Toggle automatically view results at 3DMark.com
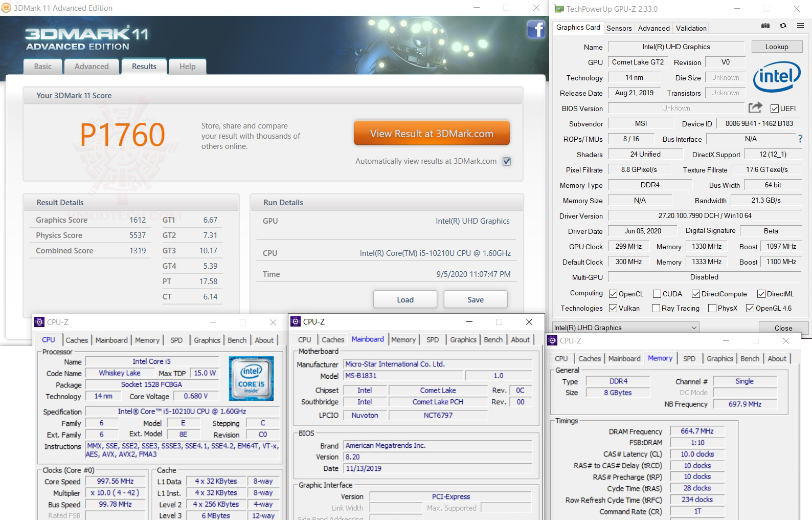812x520 pixels. pos(507,161)
